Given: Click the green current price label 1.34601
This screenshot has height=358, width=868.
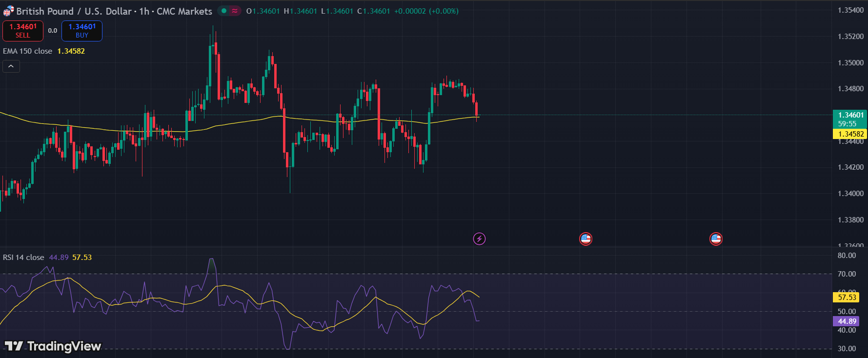Looking at the screenshot, I should (850, 115).
